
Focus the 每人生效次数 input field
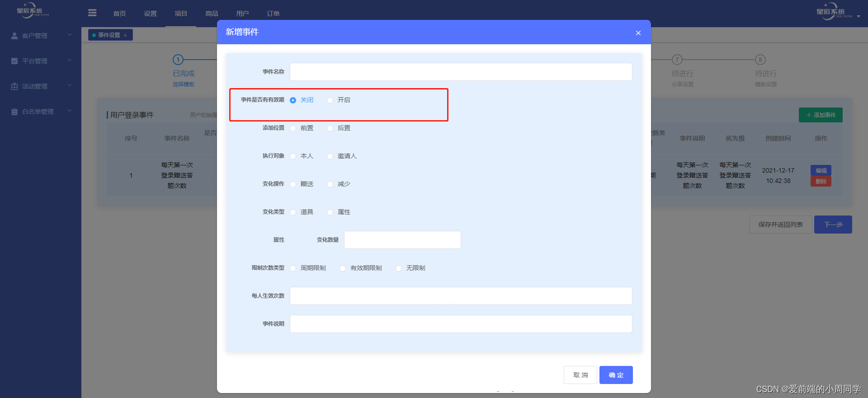point(461,296)
